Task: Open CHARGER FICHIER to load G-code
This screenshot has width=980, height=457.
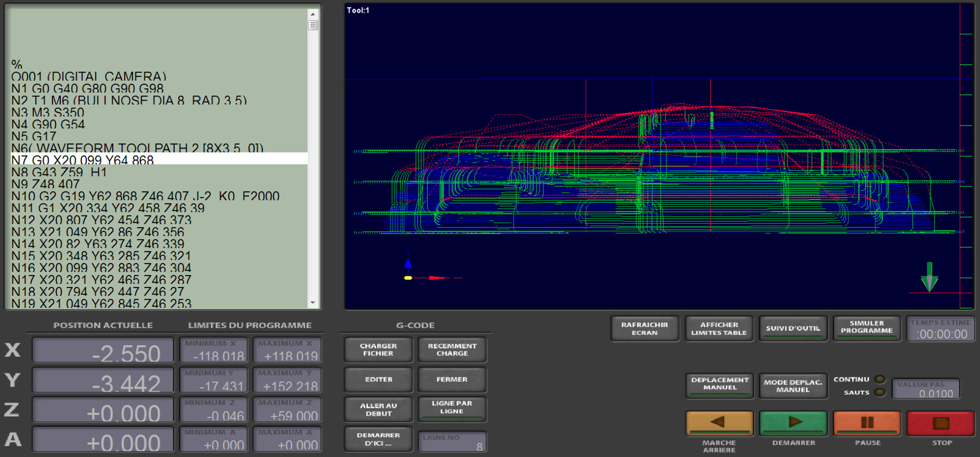Action: pos(378,350)
